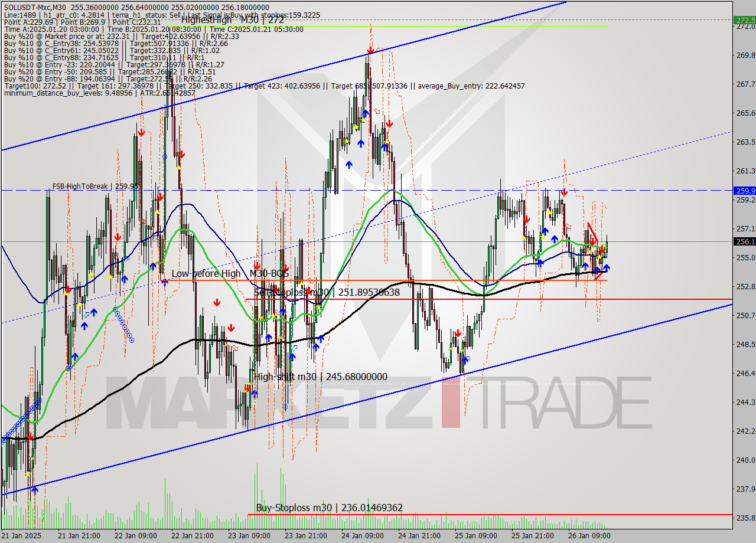Click the 248.5 price axis value
This screenshot has width=756, height=543.
coord(745,345)
